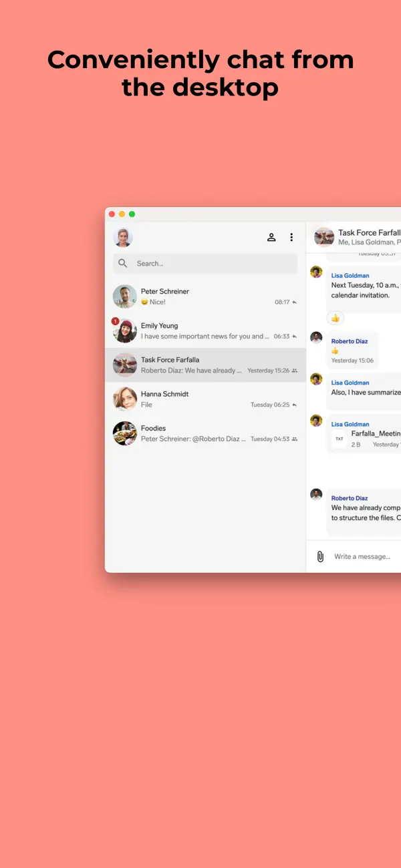Click Lisa Goldman's name above the Next Tuesday message
This screenshot has width=401, height=868.
pos(350,275)
